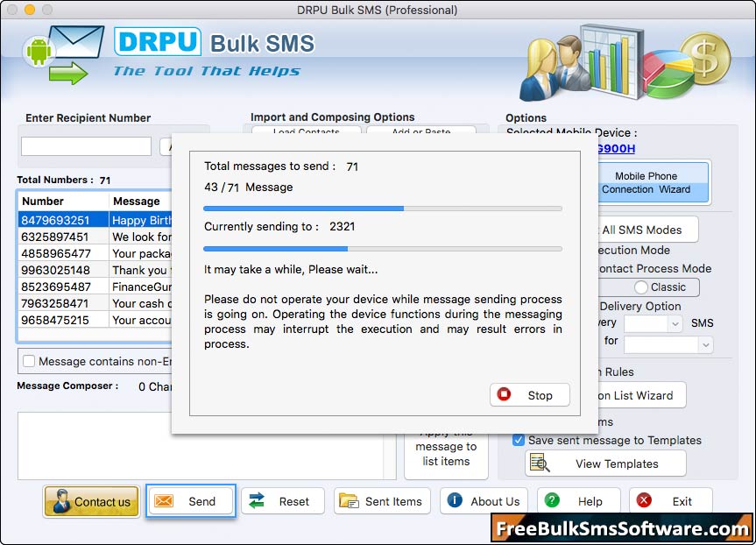Click the red stop icon in the dialog
Viewport: 756px width, 545px height.
(x=504, y=394)
